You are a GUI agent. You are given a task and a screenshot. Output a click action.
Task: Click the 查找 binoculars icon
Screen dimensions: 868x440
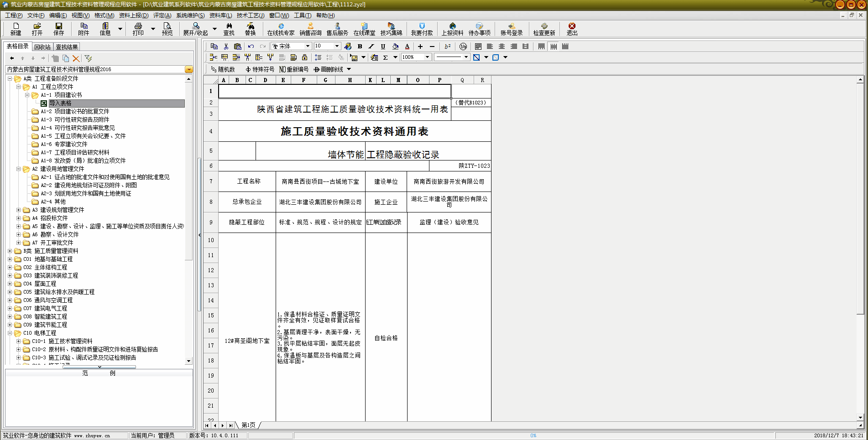pyautogui.click(x=229, y=29)
